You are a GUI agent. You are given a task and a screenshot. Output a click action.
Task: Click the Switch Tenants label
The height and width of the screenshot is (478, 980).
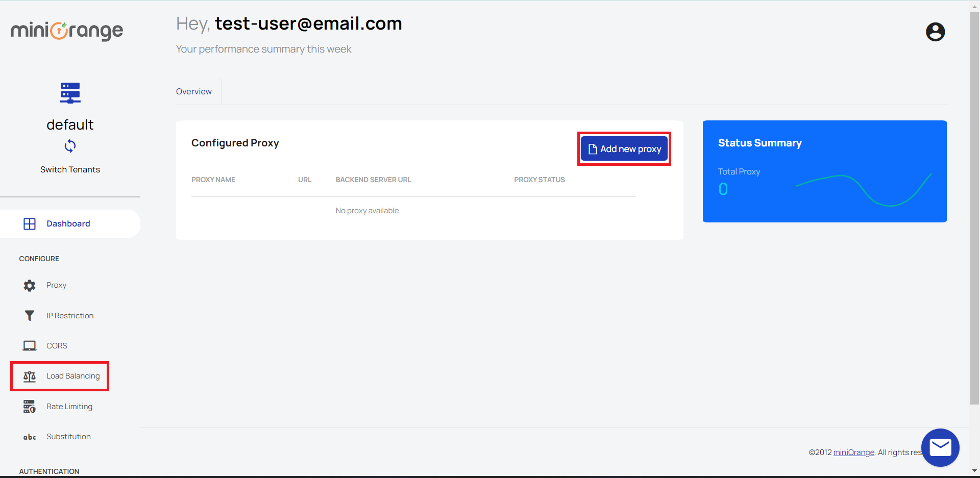(70, 170)
